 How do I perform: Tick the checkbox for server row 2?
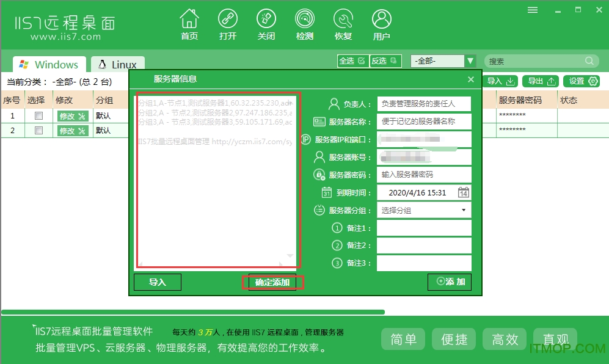tap(39, 130)
